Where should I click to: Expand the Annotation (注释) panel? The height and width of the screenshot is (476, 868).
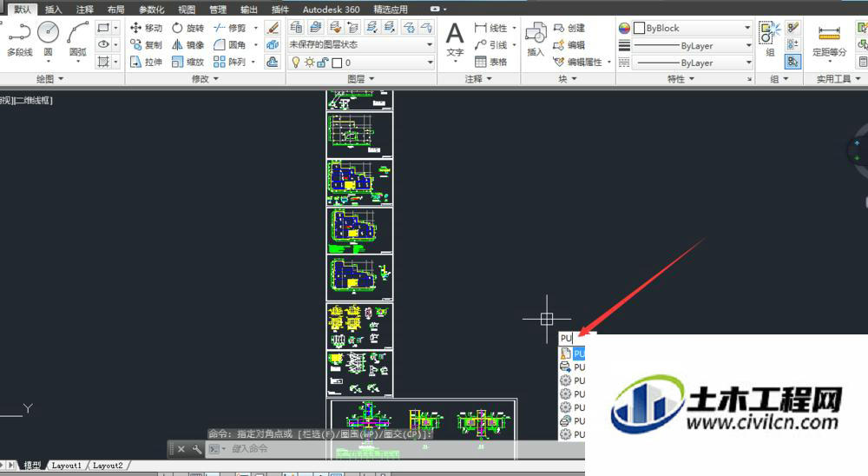point(478,79)
